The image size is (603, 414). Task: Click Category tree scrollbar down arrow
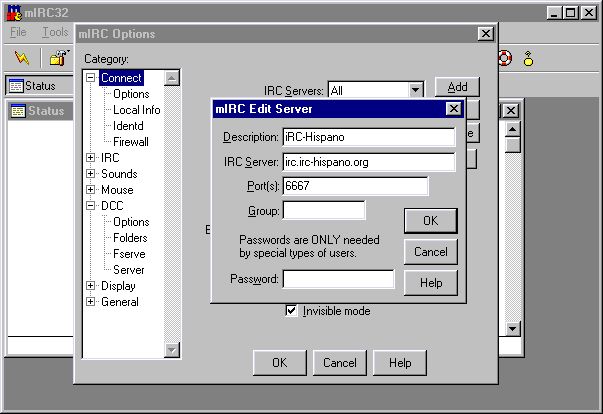172,350
